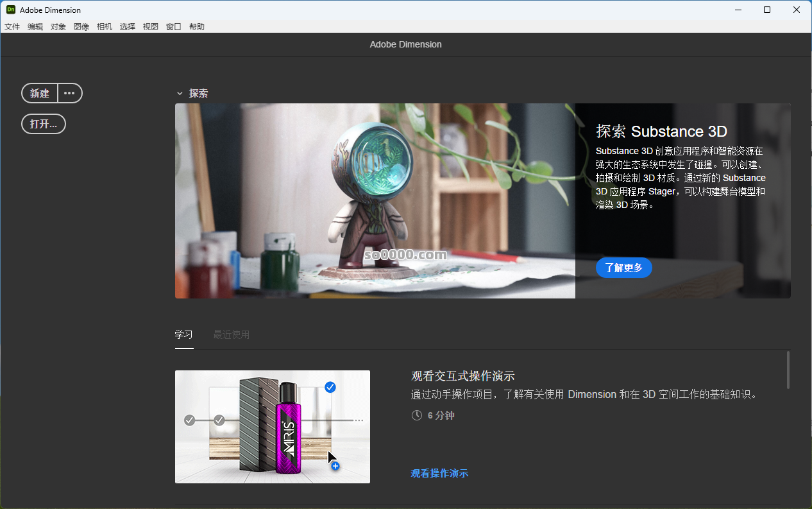This screenshot has height=509, width=812.
Task: Click the 打开 button
Action: 43,124
